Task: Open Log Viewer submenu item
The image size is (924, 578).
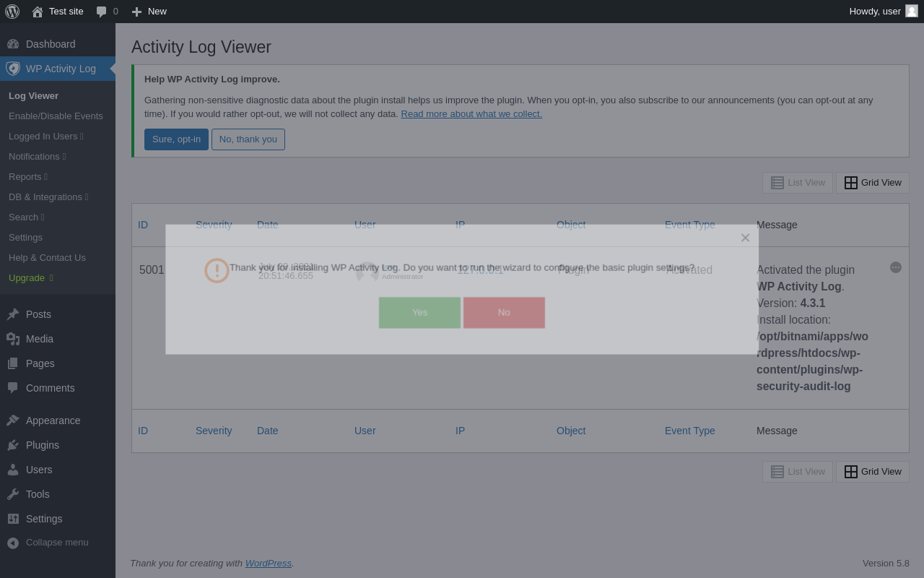Action: click(x=33, y=96)
